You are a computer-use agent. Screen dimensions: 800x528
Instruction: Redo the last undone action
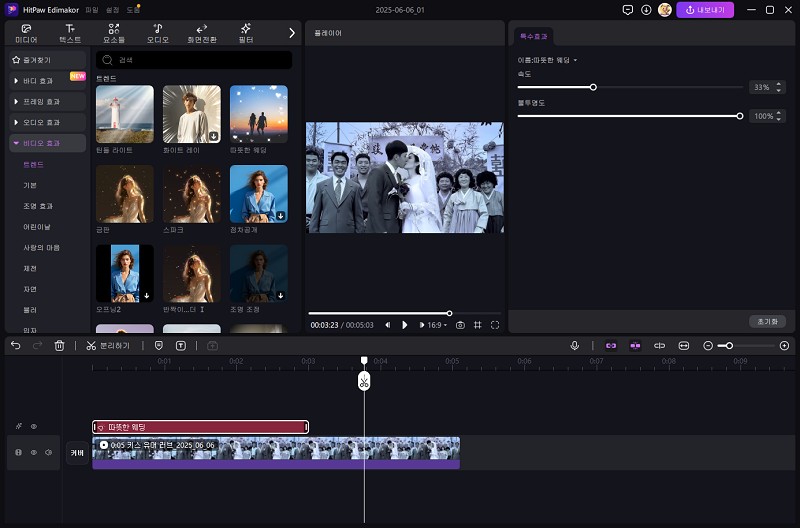coord(37,346)
